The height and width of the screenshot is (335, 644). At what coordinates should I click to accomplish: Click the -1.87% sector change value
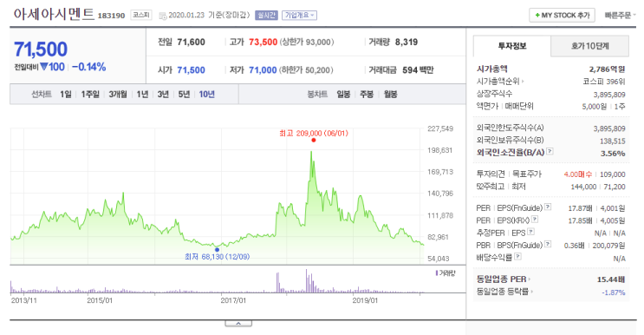613,292
